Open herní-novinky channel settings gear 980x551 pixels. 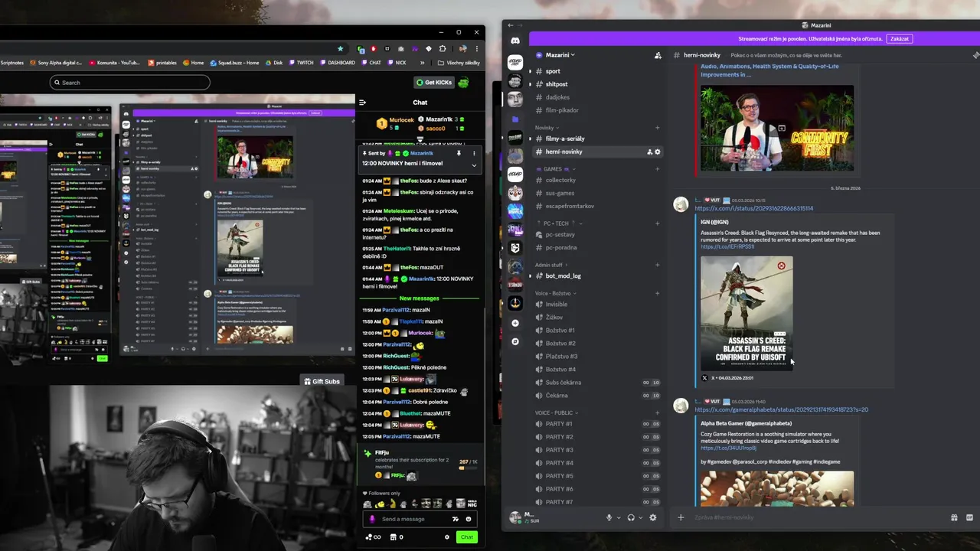tap(657, 152)
